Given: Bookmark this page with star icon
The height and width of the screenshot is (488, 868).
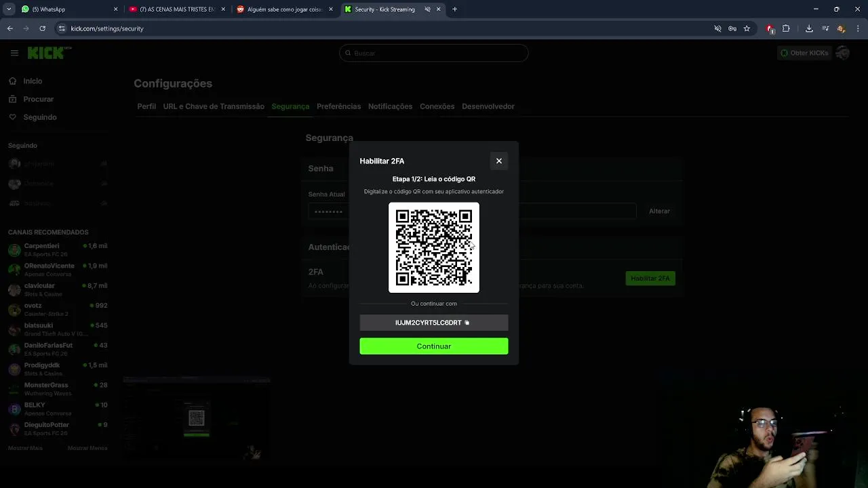Looking at the screenshot, I should pos(747,28).
